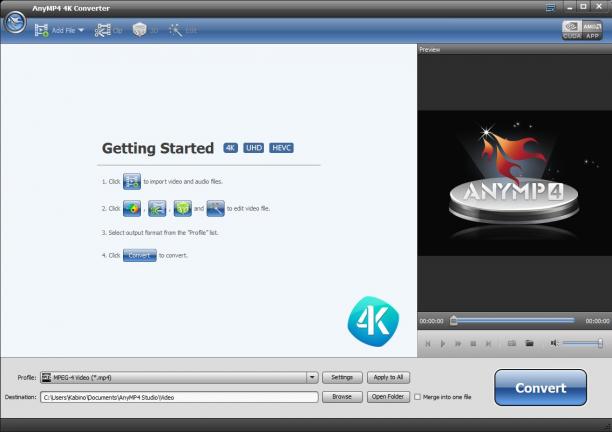Screen dimensions: 612x432
Task: Open the Clip tool in the toolbar
Action: 108,30
